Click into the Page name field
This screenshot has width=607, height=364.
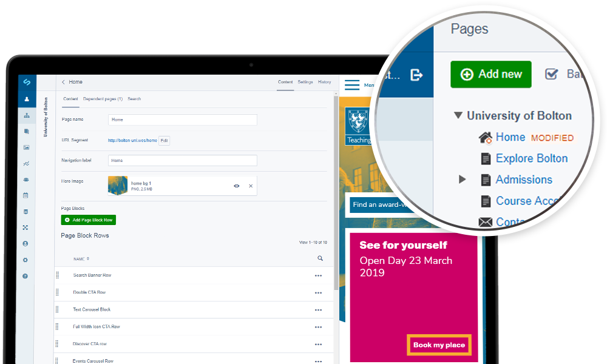(182, 120)
